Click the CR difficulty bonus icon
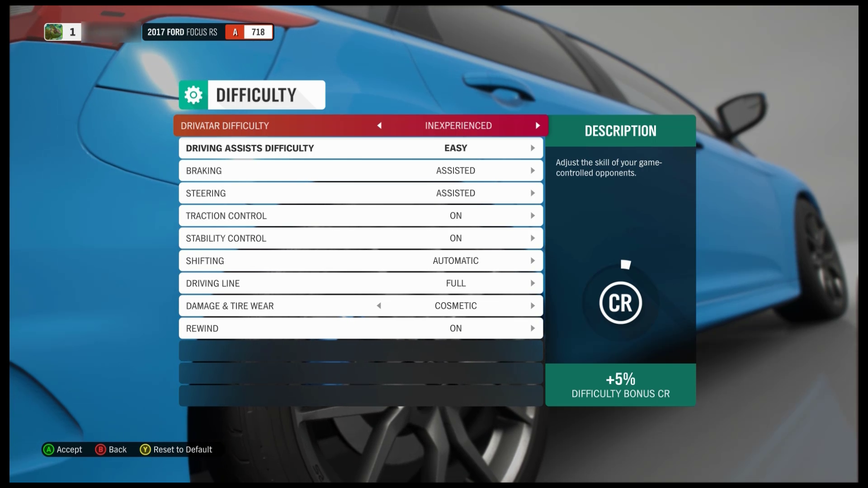The width and height of the screenshot is (868, 488). (621, 303)
